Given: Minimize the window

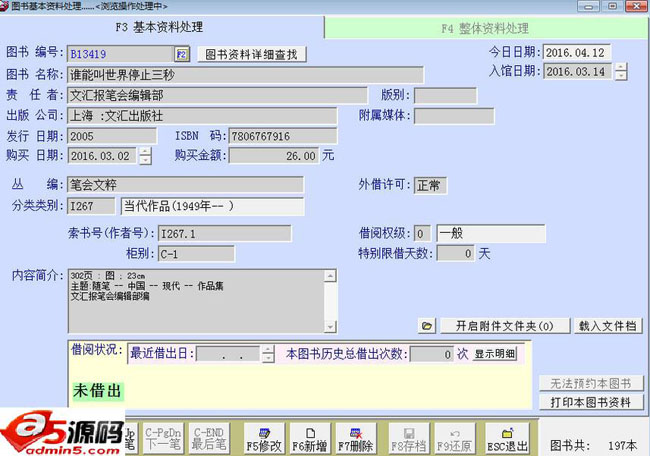Looking at the screenshot, I should click(x=588, y=6).
